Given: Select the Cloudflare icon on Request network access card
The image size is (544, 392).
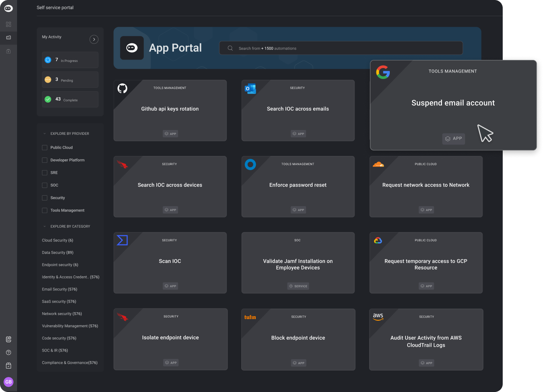Looking at the screenshot, I should click(378, 164).
